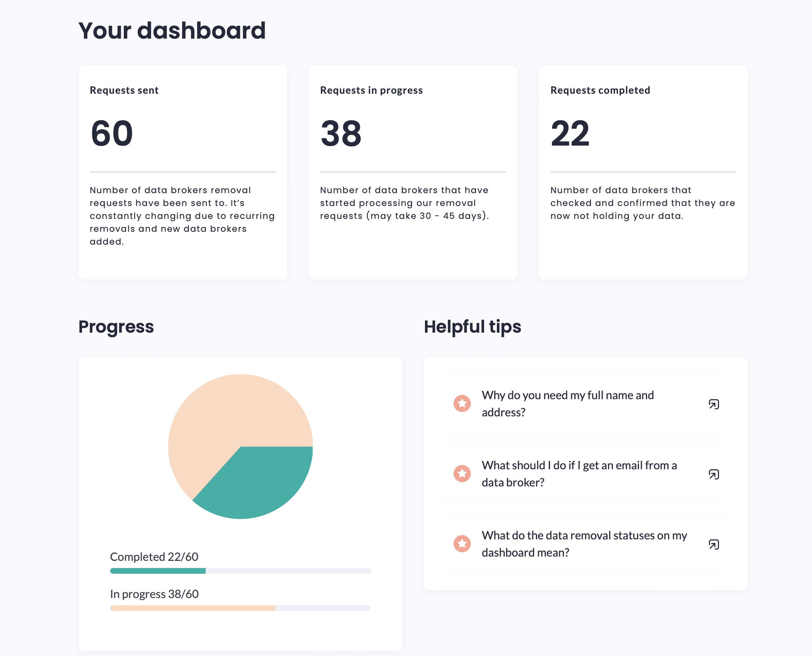Open external link arrow for data broker email tip
The width and height of the screenshot is (812, 656).
tap(713, 474)
